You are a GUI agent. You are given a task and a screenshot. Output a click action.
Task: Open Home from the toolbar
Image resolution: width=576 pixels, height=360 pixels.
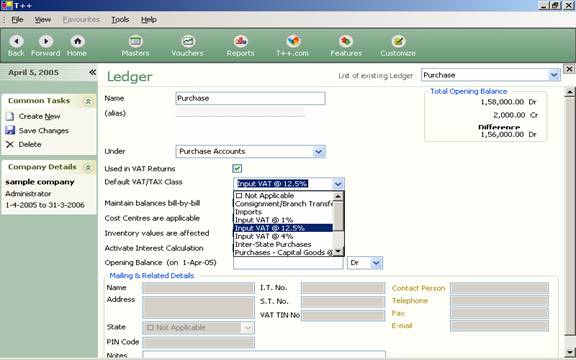77,41
